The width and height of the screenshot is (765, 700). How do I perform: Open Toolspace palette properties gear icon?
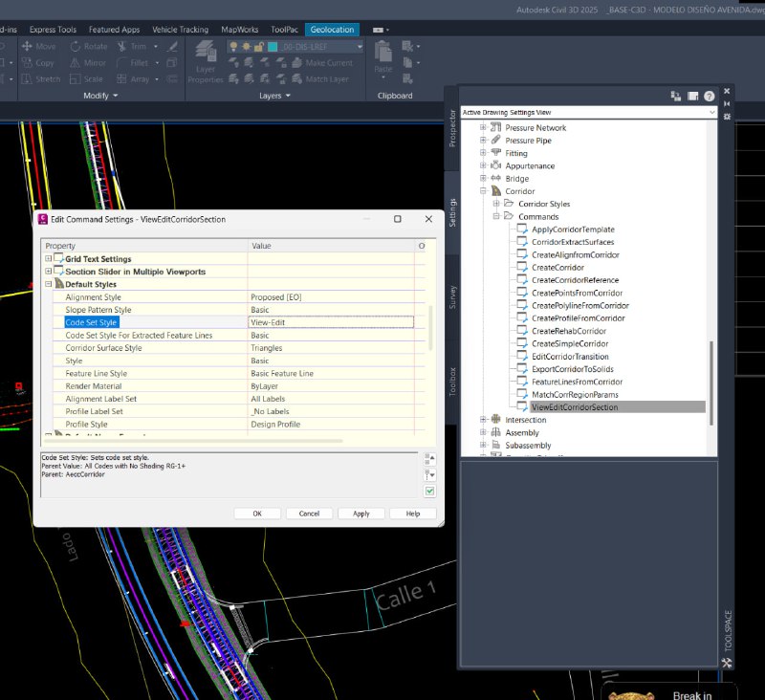coord(727,117)
